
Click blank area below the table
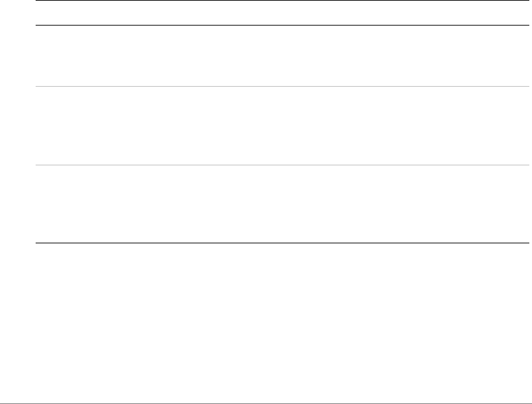pos(282,322)
